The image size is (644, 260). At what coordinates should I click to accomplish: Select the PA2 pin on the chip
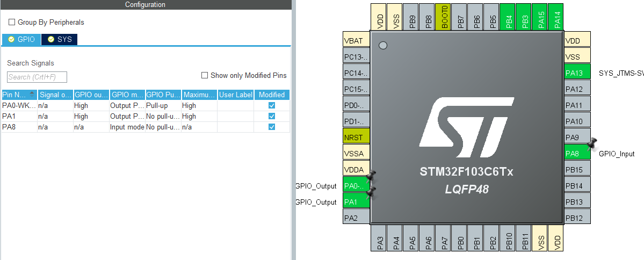tap(356, 218)
